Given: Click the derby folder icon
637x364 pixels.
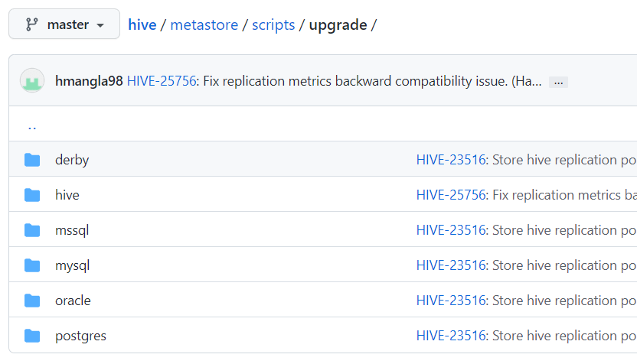Looking at the screenshot, I should coord(32,160).
